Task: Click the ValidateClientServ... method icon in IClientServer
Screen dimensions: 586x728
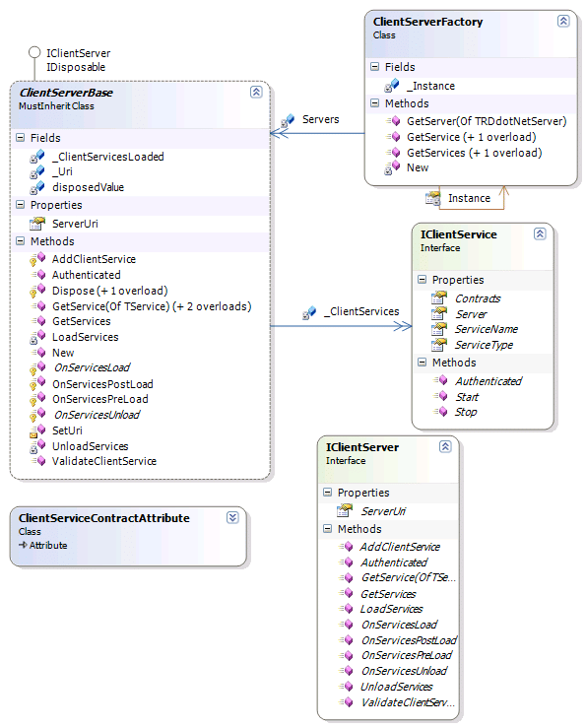Action: pyautogui.click(x=347, y=702)
